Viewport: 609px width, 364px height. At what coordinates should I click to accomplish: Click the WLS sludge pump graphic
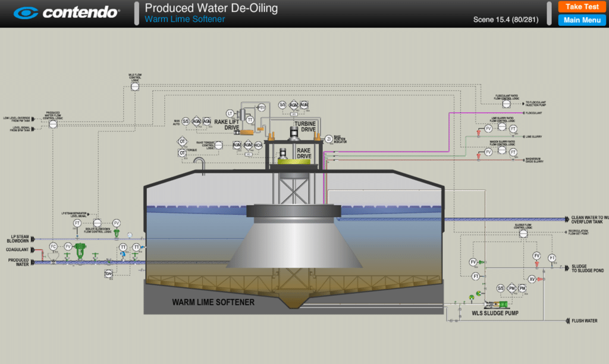click(x=495, y=305)
